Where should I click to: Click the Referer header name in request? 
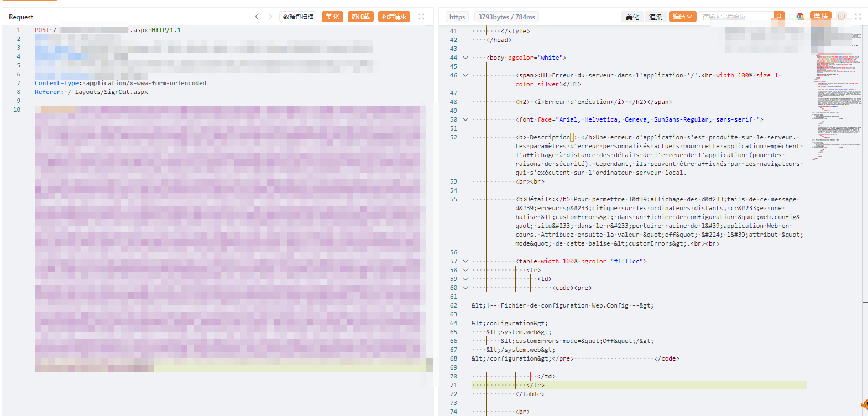(x=48, y=92)
